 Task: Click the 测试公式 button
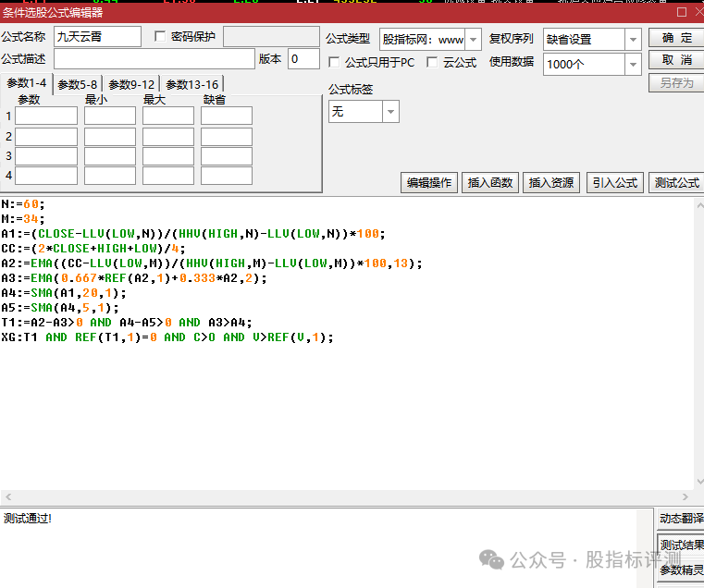(x=676, y=182)
